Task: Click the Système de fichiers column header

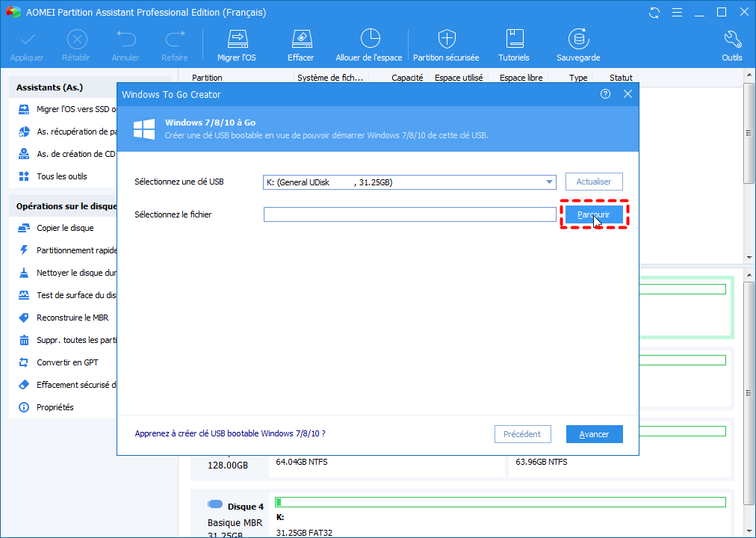Action: click(x=330, y=78)
